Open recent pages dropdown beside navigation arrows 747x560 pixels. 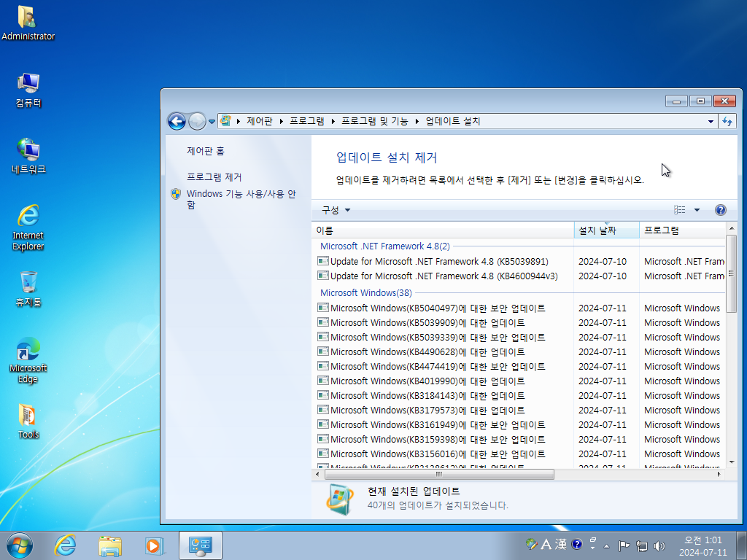point(212,122)
